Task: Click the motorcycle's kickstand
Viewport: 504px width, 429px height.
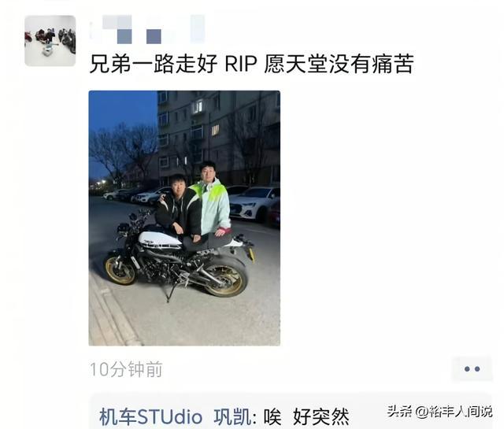Action: tap(172, 292)
